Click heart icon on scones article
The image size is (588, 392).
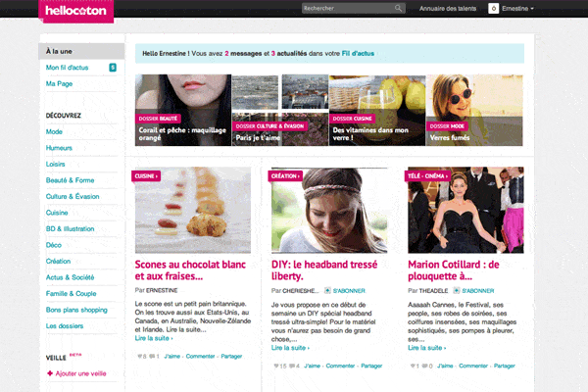[140, 357]
